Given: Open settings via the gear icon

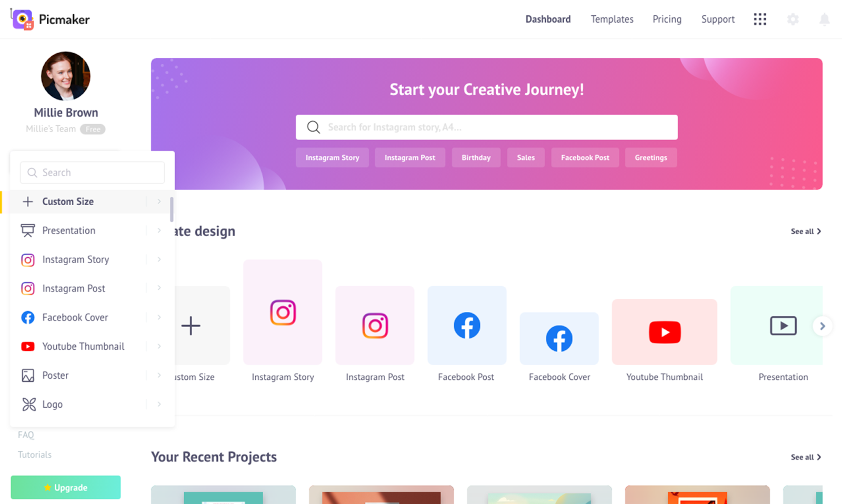Looking at the screenshot, I should coord(793,19).
